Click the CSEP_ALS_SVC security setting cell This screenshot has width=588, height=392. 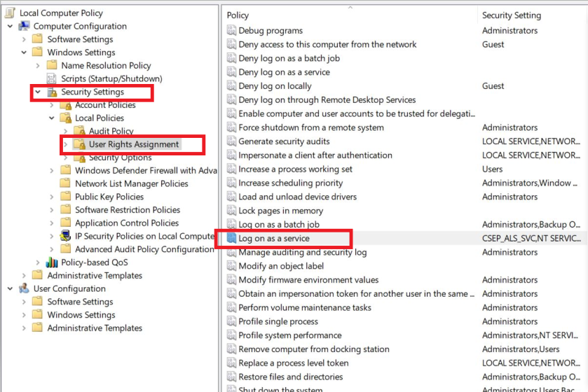(x=531, y=238)
